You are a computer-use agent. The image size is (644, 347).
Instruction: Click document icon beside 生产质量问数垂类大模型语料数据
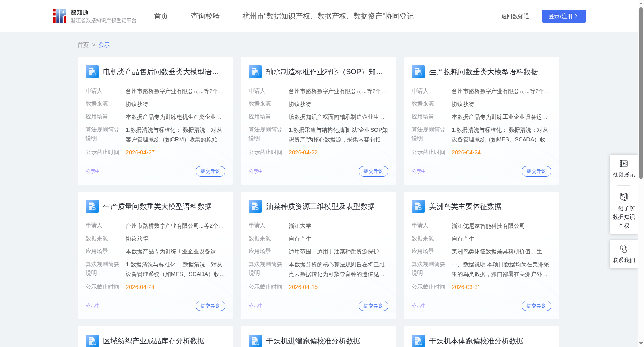coord(92,206)
